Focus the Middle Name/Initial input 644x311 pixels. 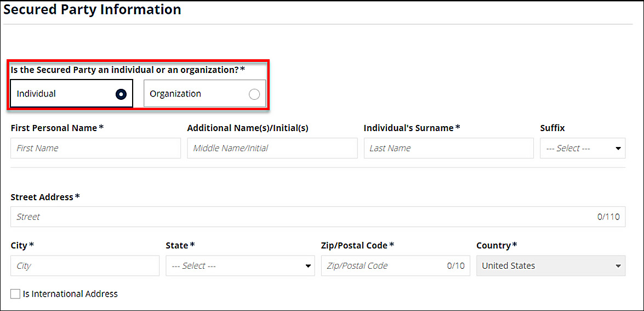(x=272, y=148)
